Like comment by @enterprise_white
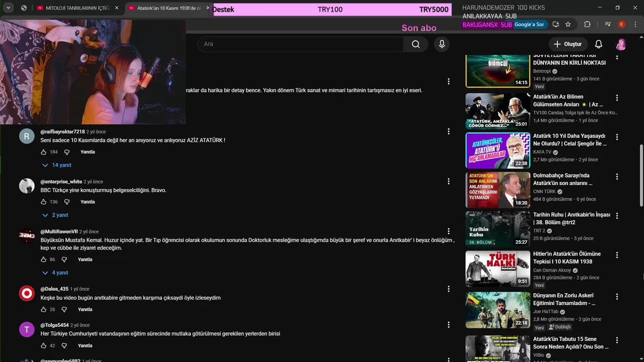Image resolution: width=644 pixels, height=362 pixels. pos(44,202)
